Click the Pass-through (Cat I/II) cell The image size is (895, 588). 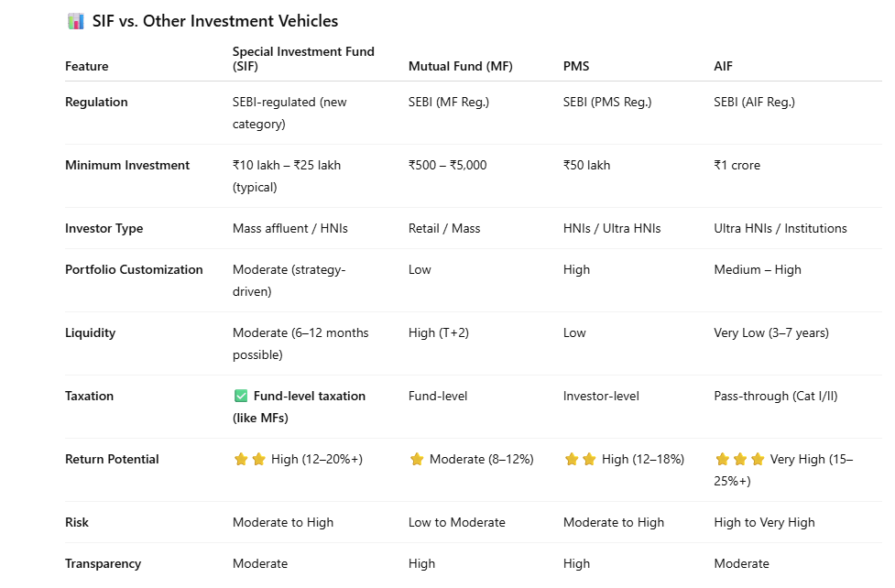point(776,397)
